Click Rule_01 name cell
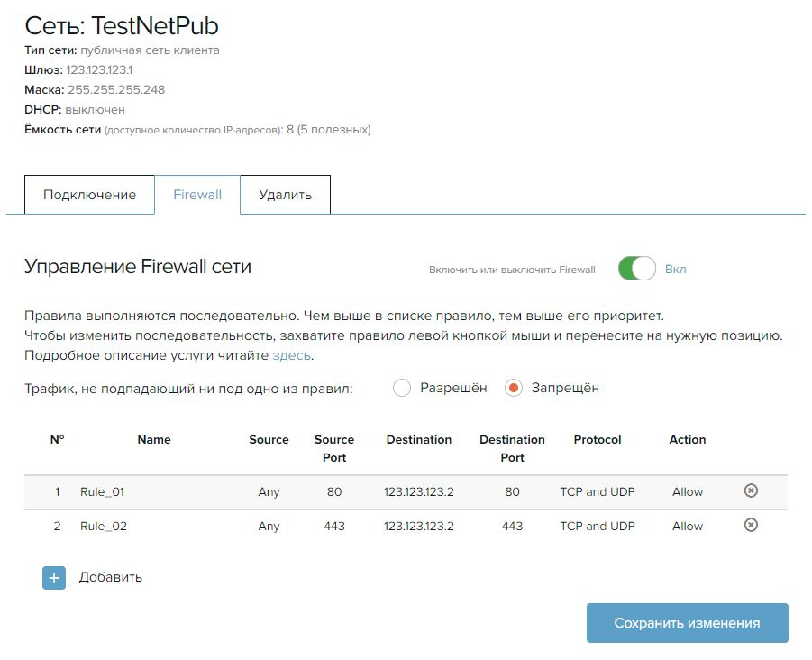The width and height of the screenshot is (812, 660). [x=102, y=492]
